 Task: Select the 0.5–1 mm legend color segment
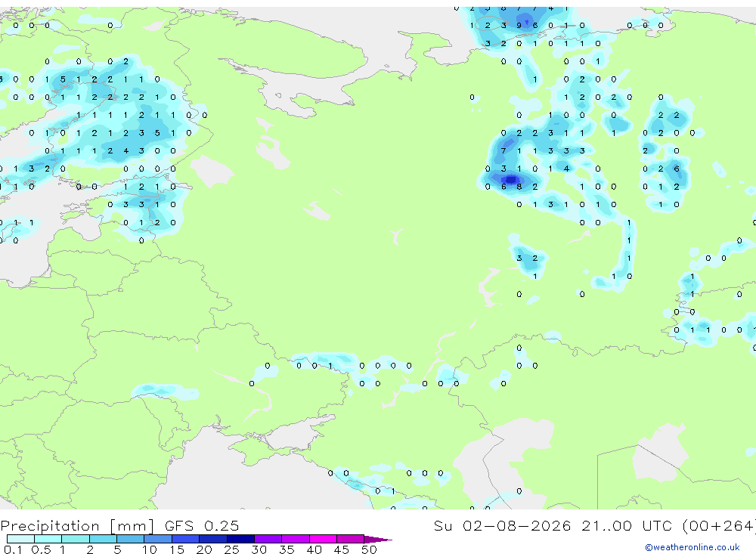coord(48,539)
